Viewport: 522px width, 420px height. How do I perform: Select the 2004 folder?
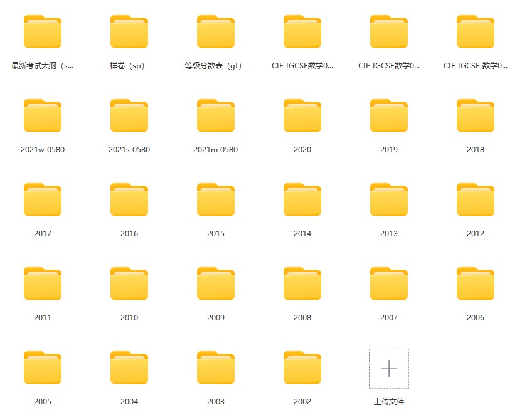click(x=129, y=367)
